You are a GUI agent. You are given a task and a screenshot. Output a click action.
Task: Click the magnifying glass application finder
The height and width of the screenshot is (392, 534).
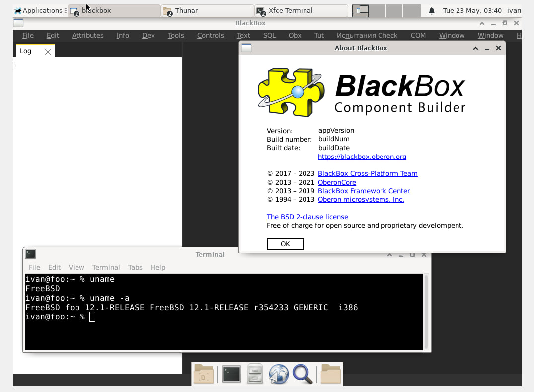pos(303,374)
